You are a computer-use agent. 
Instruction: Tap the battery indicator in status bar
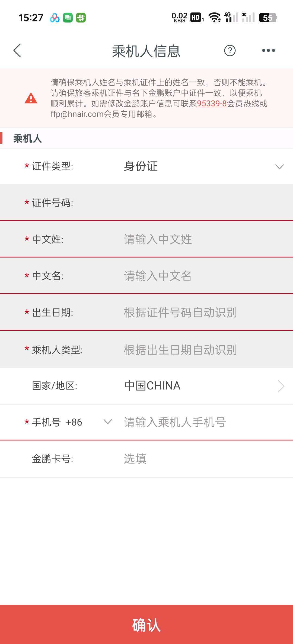pos(267,18)
